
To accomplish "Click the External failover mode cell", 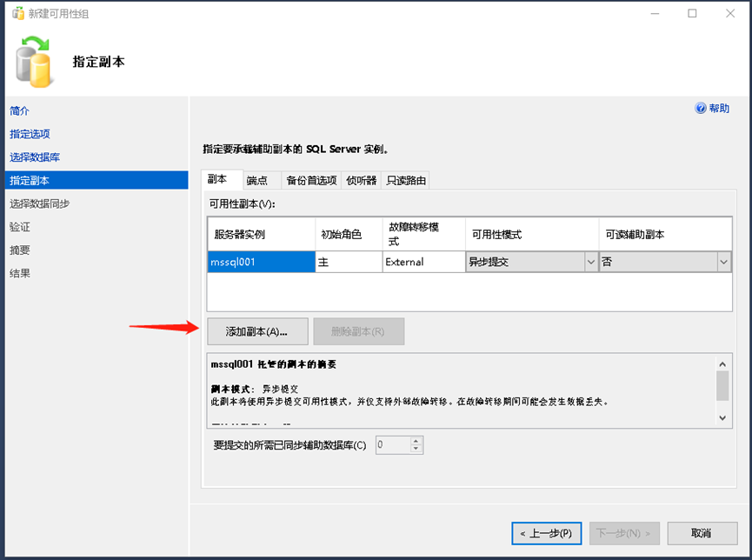I will pos(424,262).
